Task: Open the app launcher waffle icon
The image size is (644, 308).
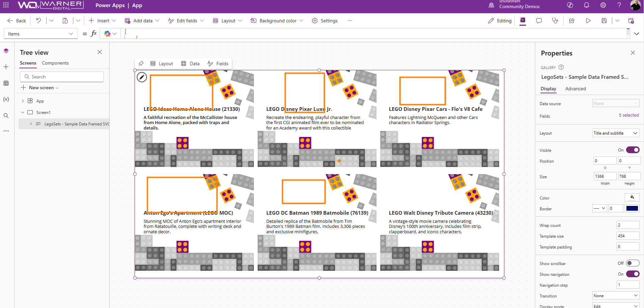Action: coord(6,5)
